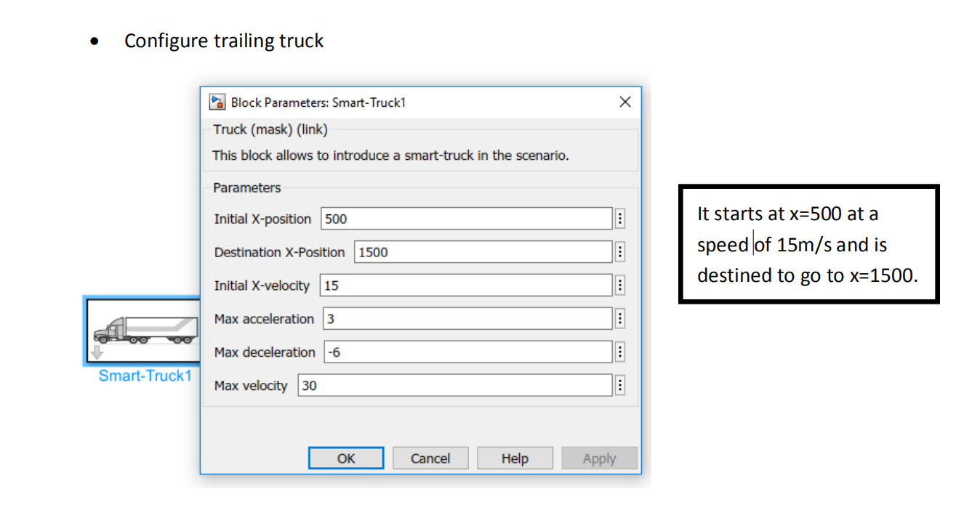Open three-dot menu beside Max acceleration
980x510 pixels.
[x=620, y=319]
